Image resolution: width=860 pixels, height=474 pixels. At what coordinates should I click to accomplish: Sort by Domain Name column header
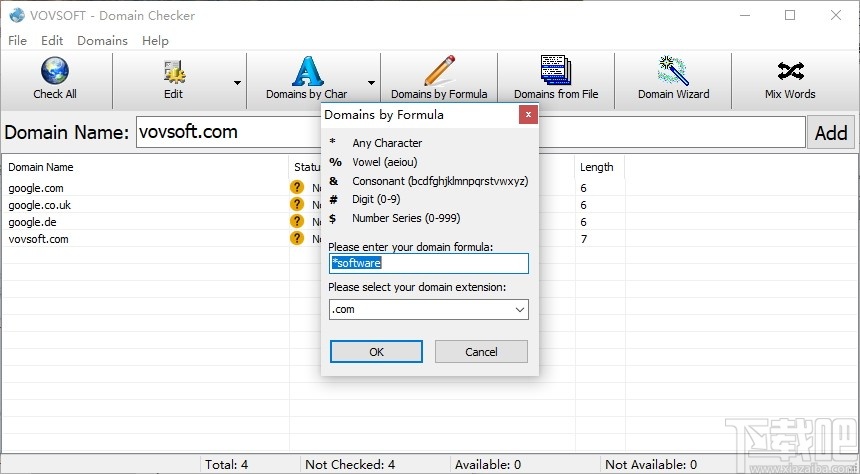pyautogui.click(x=145, y=167)
